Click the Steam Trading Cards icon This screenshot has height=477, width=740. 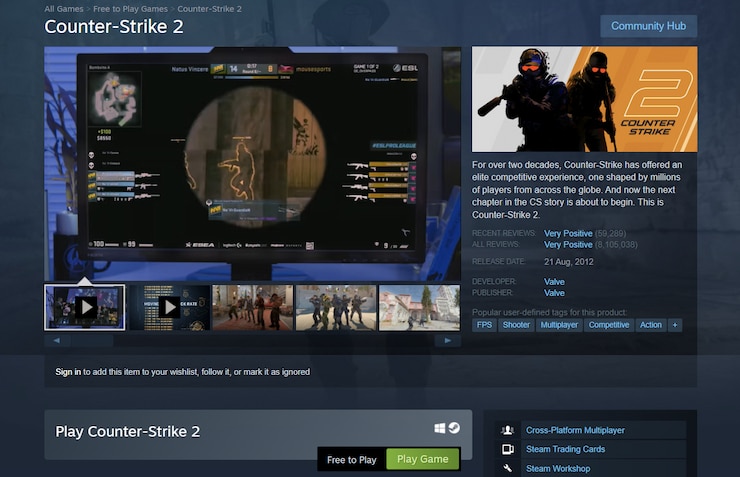[508, 449]
